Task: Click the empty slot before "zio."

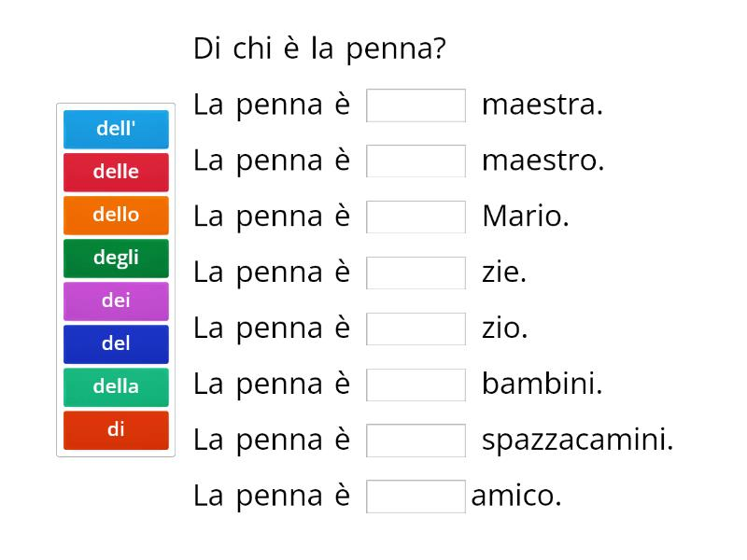Action: coord(416,329)
